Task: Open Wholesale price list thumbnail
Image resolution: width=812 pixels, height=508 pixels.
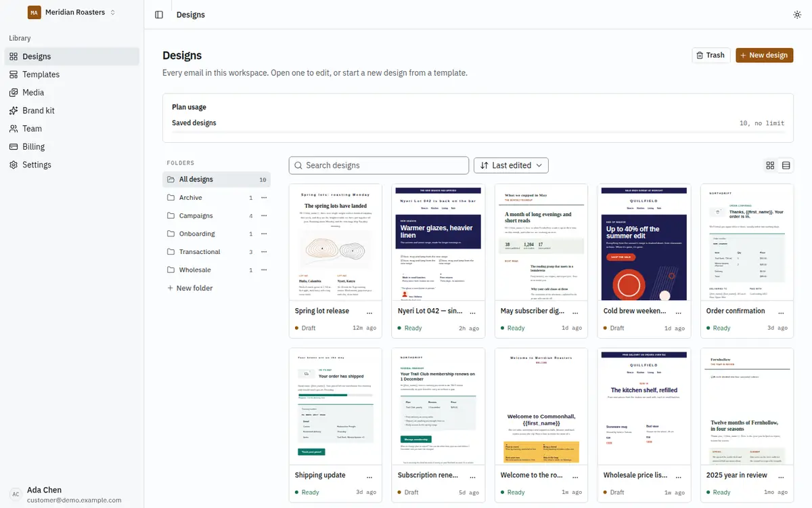Action: click(644, 406)
